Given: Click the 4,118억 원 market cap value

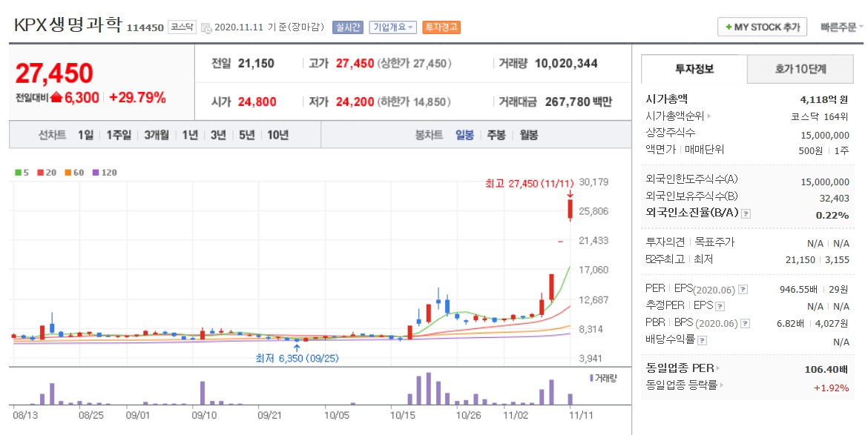Looking at the screenshot, I should (824, 99).
